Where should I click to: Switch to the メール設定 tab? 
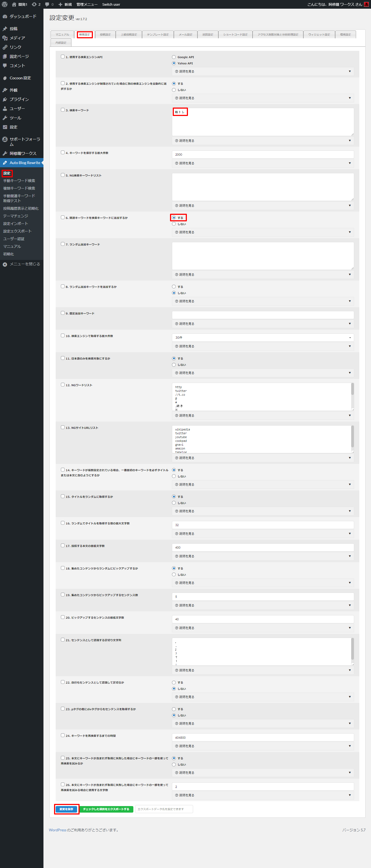(x=185, y=34)
